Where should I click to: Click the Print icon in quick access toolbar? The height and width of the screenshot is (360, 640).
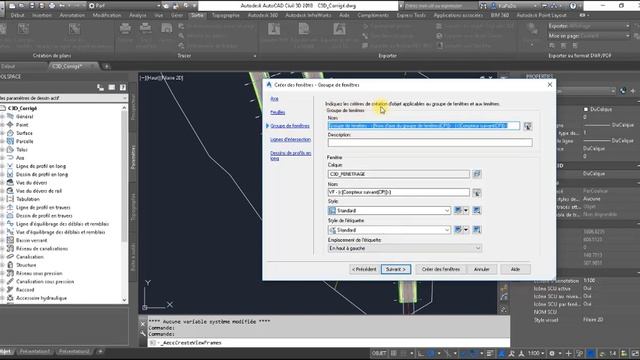coord(52,6)
